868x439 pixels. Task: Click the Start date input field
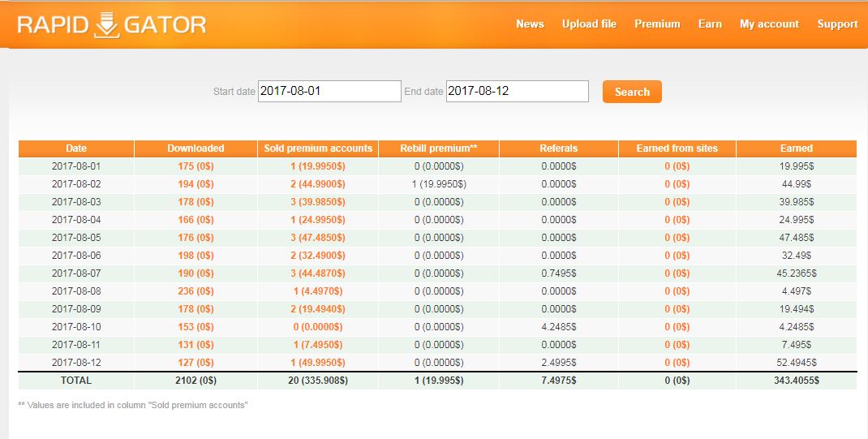click(x=329, y=91)
